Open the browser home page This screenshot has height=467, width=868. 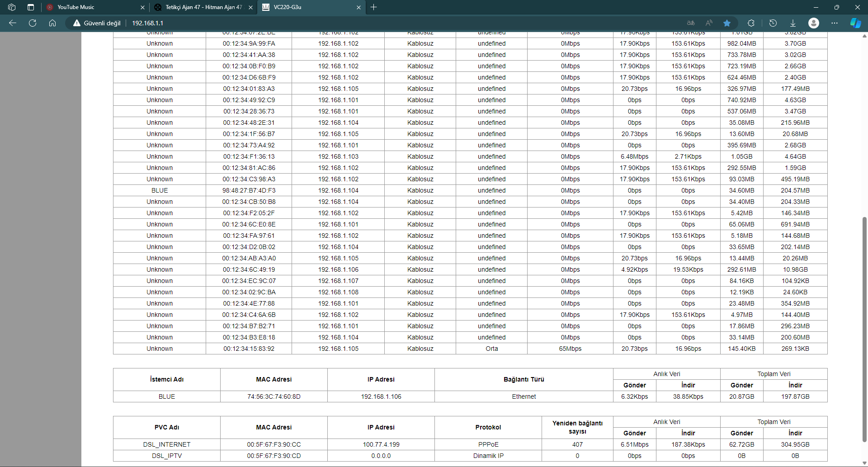(52, 23)
